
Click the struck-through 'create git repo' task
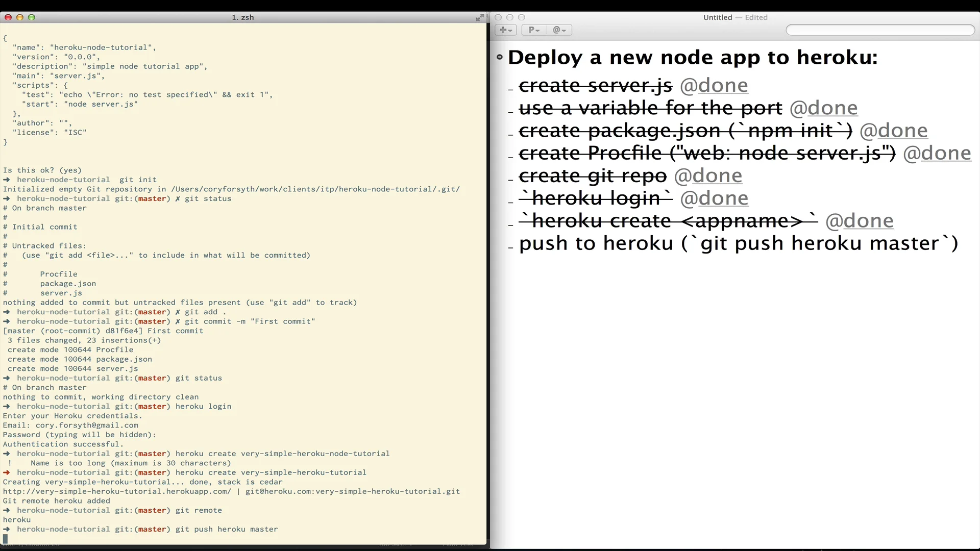pos(593,176)
